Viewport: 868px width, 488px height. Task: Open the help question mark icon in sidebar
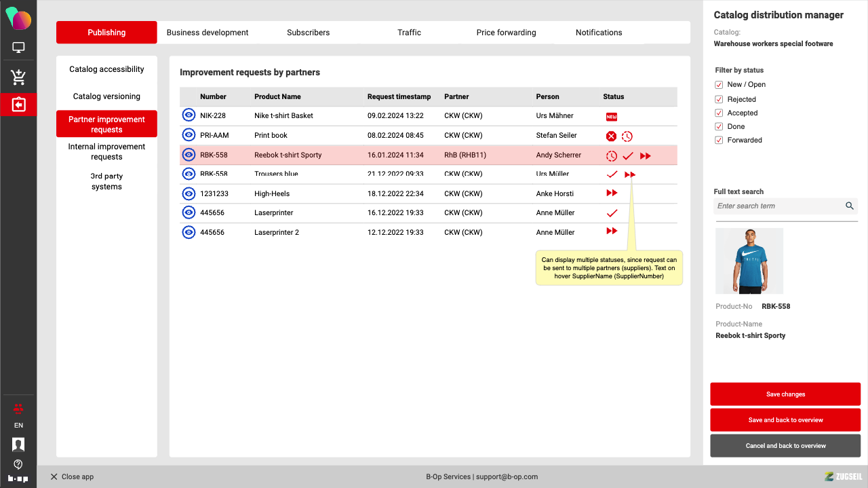(18, 464)
